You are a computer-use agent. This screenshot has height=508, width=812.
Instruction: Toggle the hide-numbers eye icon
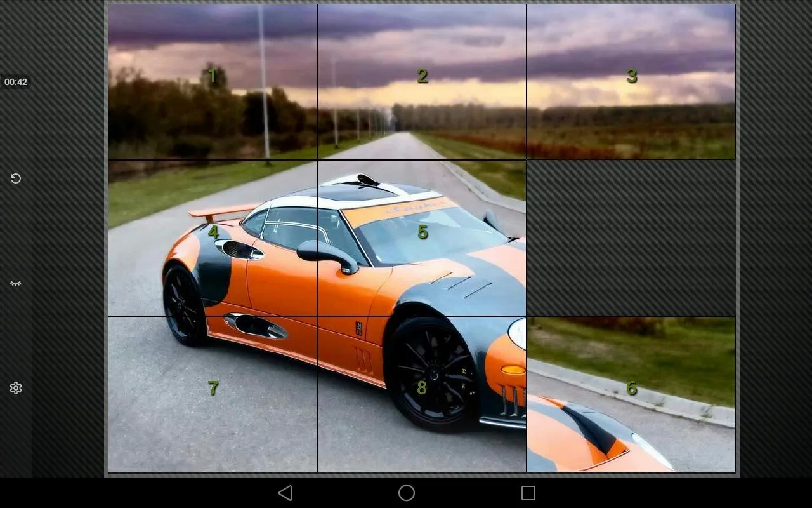[x=16, y=283]
